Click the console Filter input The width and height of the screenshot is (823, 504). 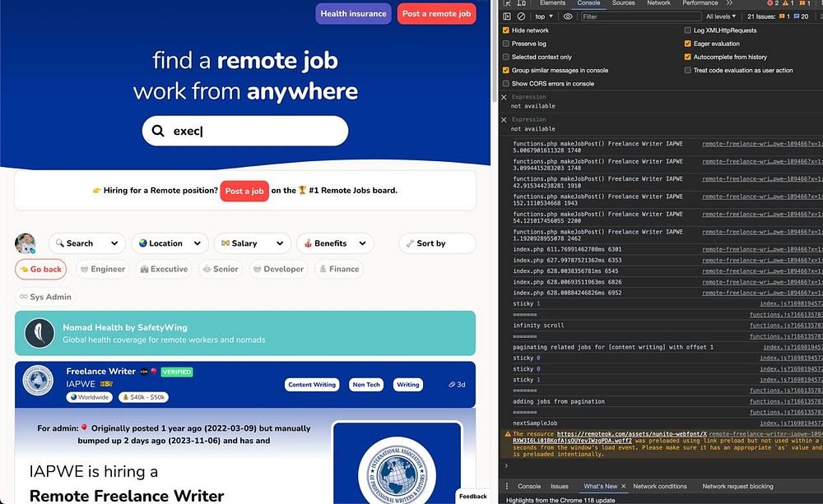point(640,16)
